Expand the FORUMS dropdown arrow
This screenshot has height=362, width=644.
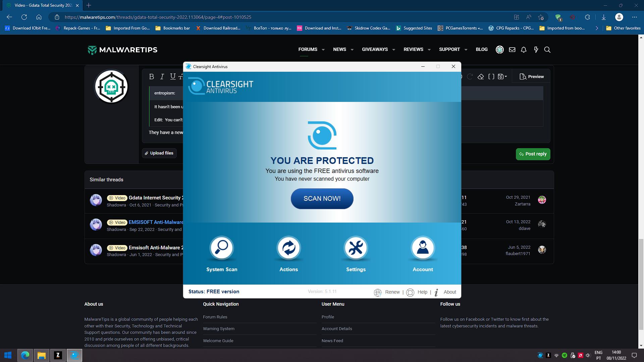click(323, 50)
